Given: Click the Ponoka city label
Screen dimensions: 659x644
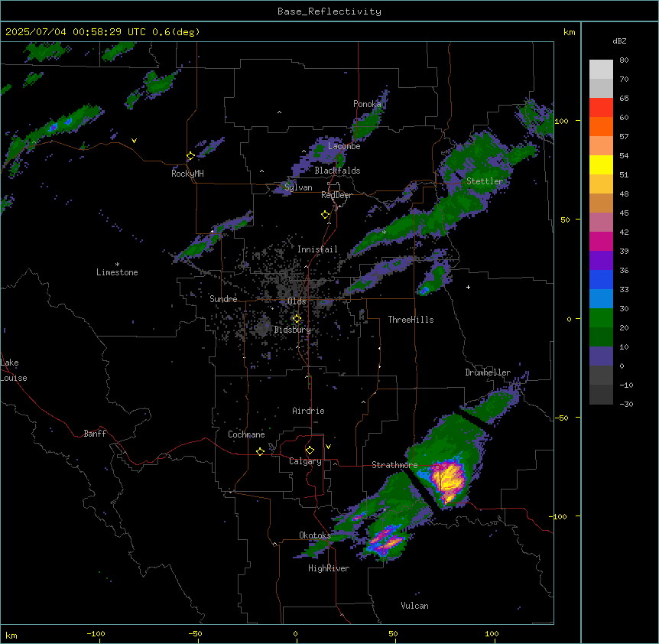Looking at the screenshot, I should [x=367, y=104].
